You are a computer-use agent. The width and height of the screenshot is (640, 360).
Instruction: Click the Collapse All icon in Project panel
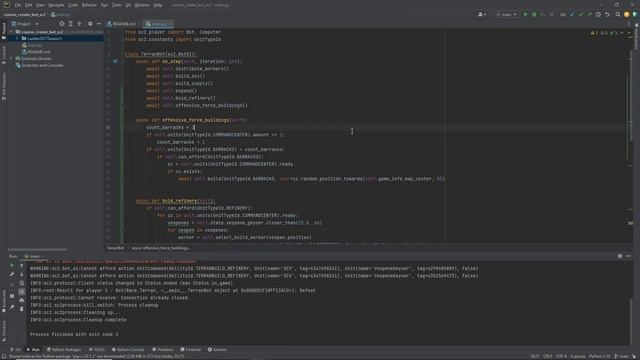coord(80,24)
